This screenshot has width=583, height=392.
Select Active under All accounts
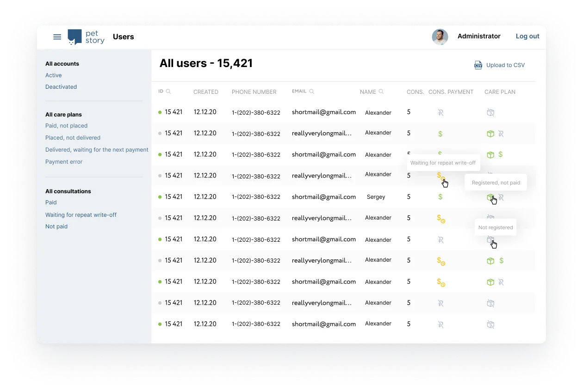pos(53,75)
